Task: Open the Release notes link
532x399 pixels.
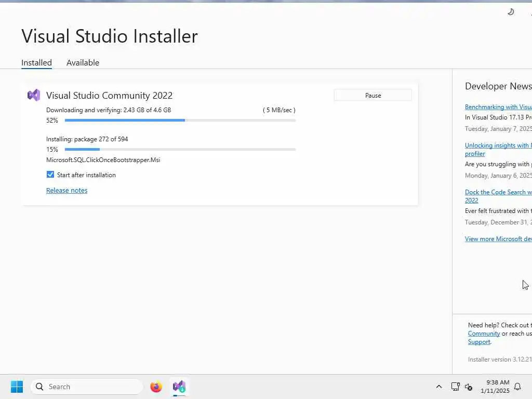Action: point(67,190)
